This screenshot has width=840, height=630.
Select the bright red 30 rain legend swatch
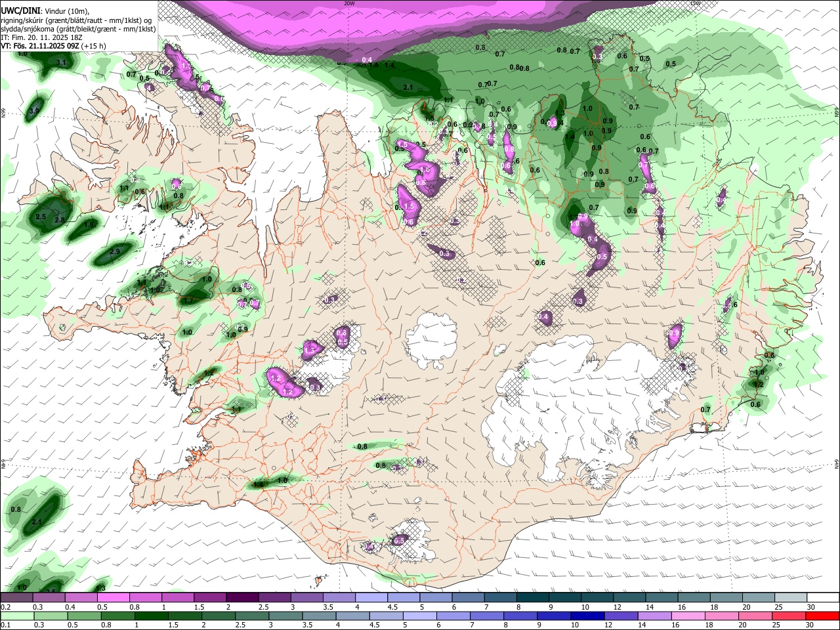click(x=823, y=616)
